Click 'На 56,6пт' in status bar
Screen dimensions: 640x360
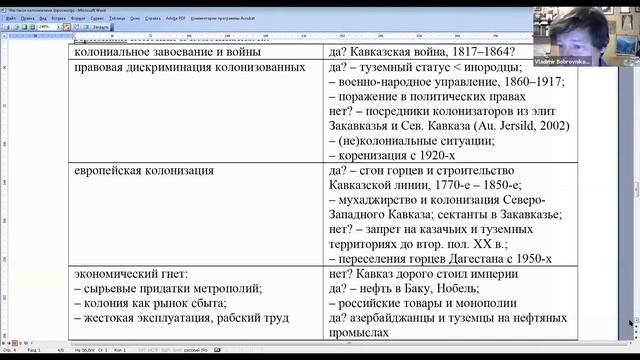(84, 350)
